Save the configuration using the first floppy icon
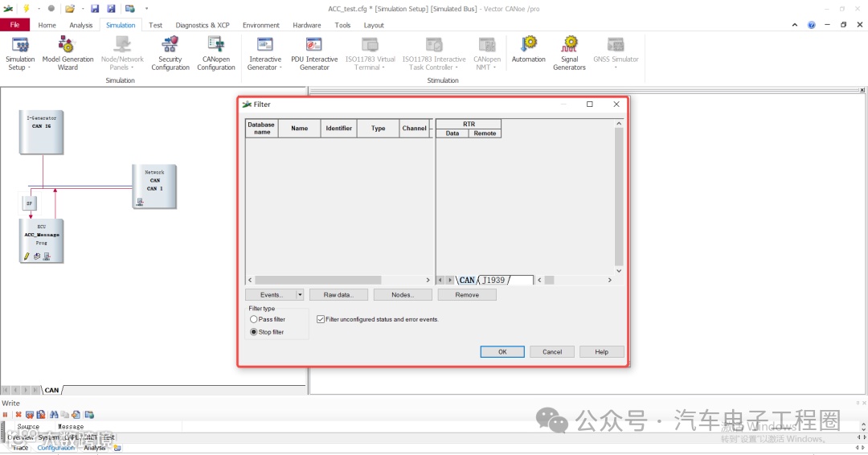This screenshot has height=455, width=868. click(95, 8)
